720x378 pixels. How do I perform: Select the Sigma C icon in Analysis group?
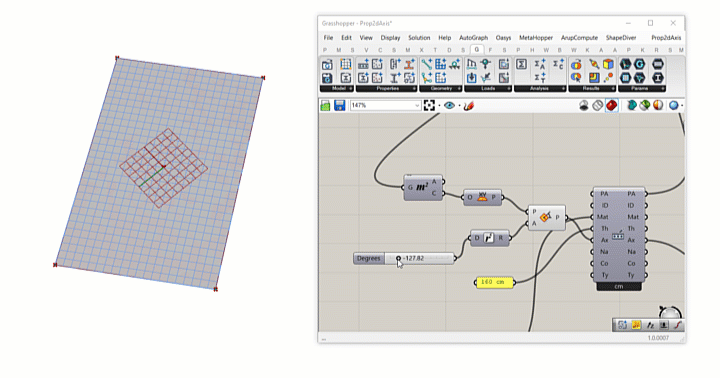tap(558, 65)
